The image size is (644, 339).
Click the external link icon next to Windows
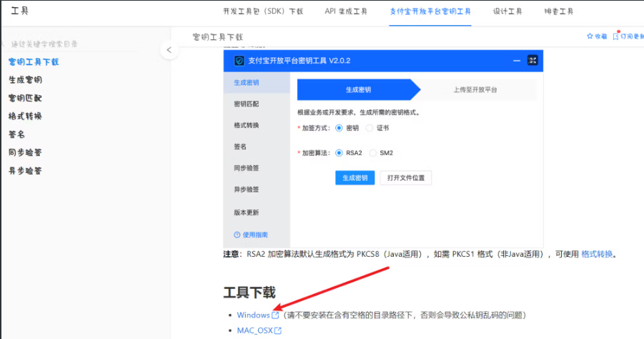275,315
